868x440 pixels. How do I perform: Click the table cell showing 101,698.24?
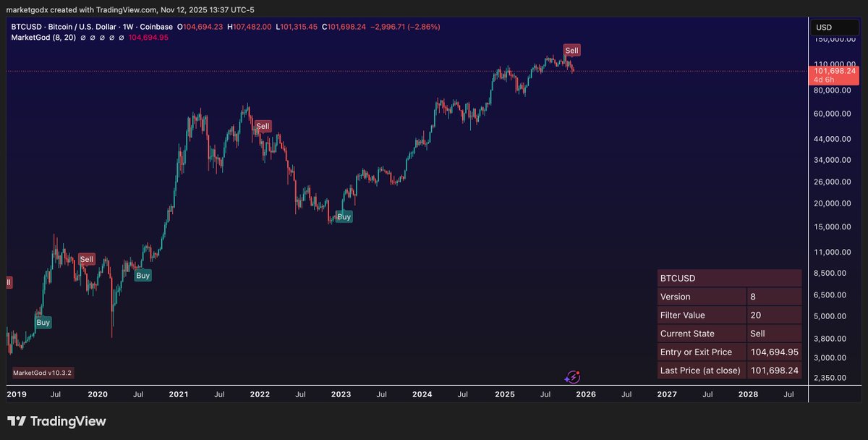tap(775, 371)
